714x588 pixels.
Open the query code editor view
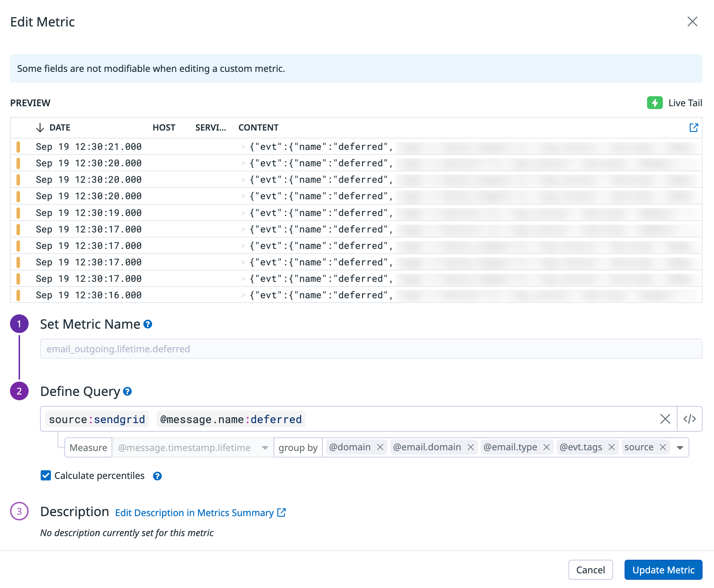(x=690, y=419)
